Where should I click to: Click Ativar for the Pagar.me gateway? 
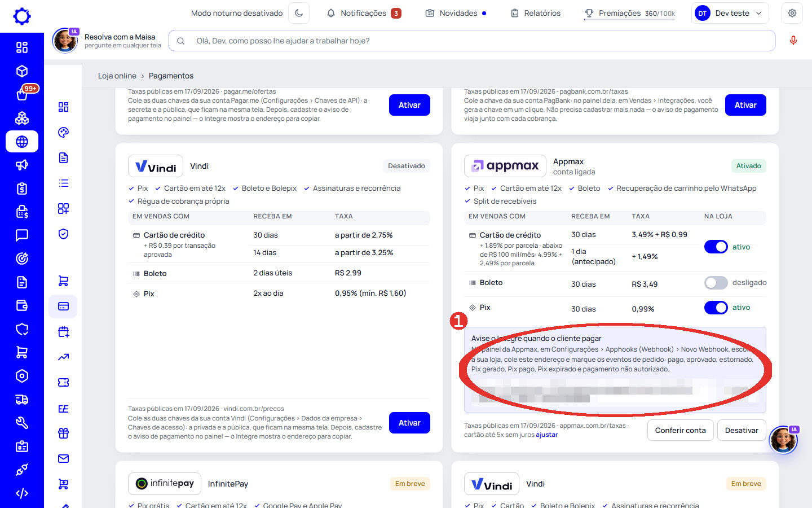point(409,105)
